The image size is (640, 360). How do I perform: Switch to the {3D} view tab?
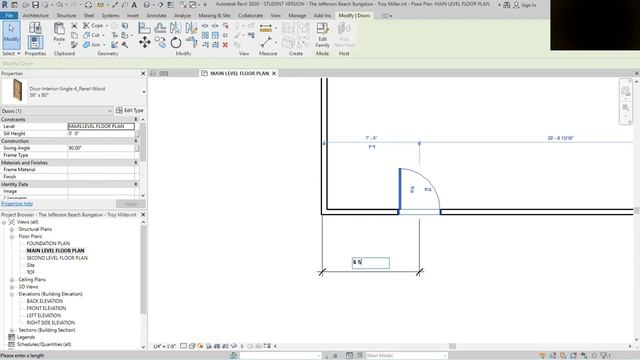coord(164,73)
